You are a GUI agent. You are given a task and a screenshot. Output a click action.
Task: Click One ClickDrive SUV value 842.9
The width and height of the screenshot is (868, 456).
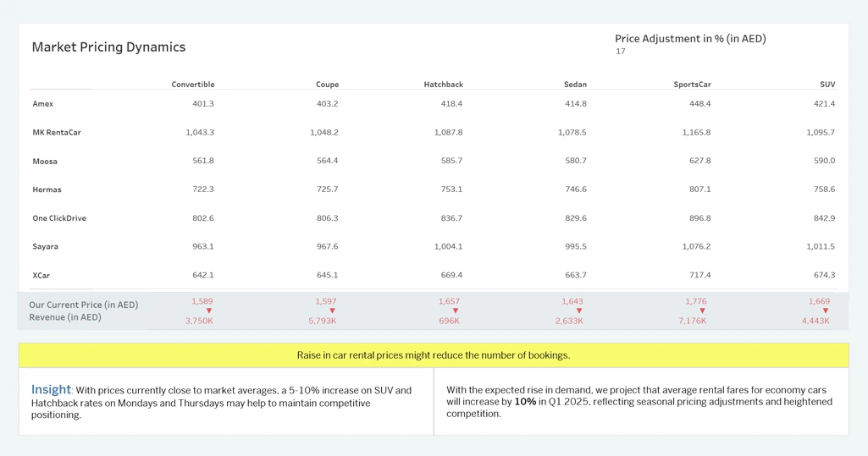pos(824,217)
